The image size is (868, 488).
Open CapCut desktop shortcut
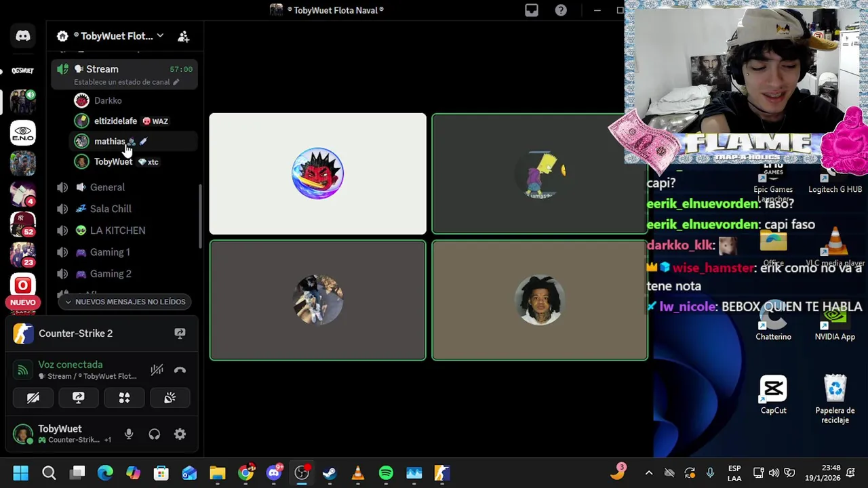coord(774,395)
